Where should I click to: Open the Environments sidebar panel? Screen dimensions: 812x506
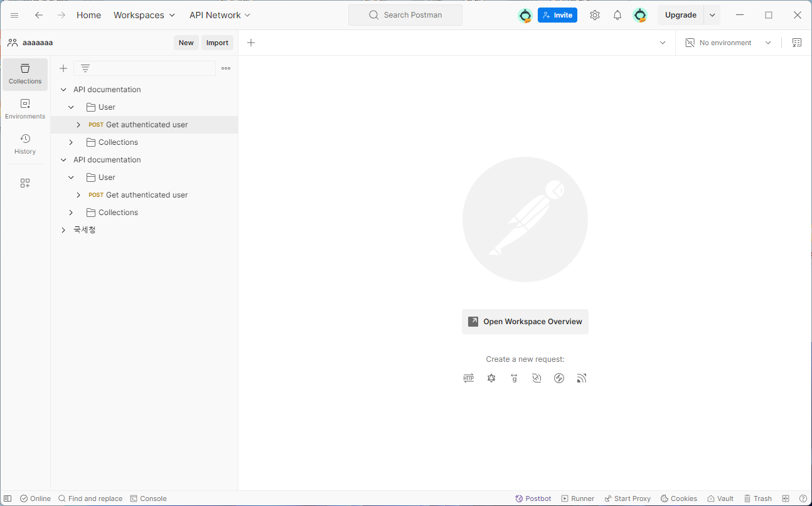click(x=25, y=109)
